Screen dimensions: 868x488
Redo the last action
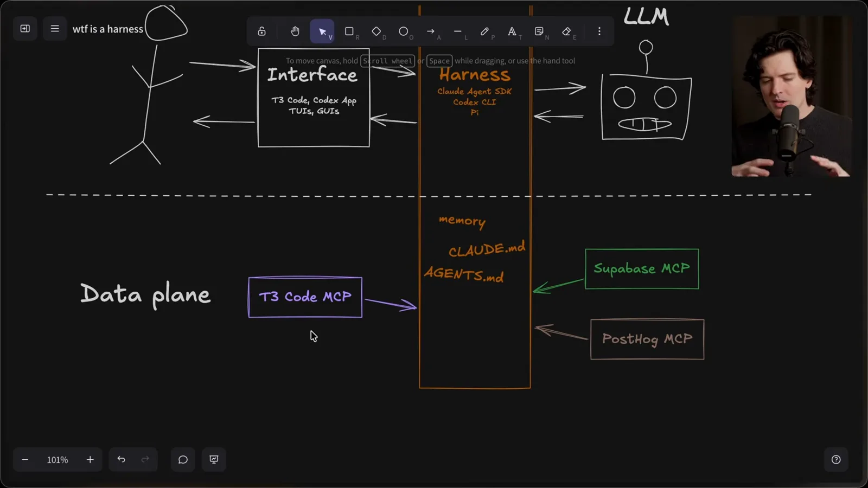click(x=145, y=460)
